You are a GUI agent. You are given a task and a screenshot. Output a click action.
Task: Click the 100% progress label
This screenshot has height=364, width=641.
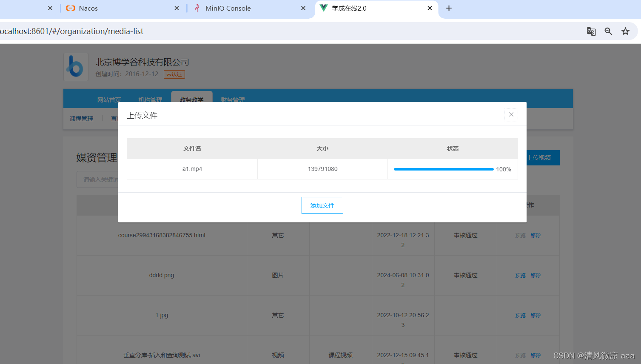pos(504,169)
